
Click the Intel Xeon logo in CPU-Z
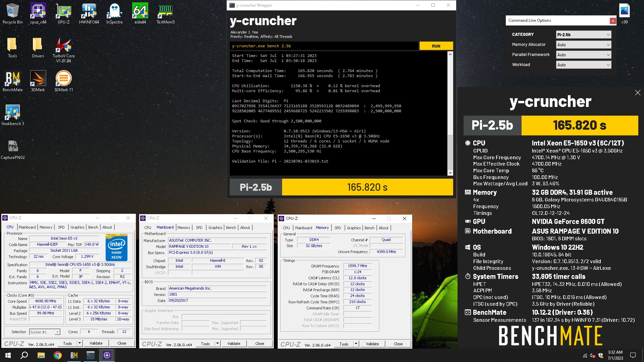116,247
